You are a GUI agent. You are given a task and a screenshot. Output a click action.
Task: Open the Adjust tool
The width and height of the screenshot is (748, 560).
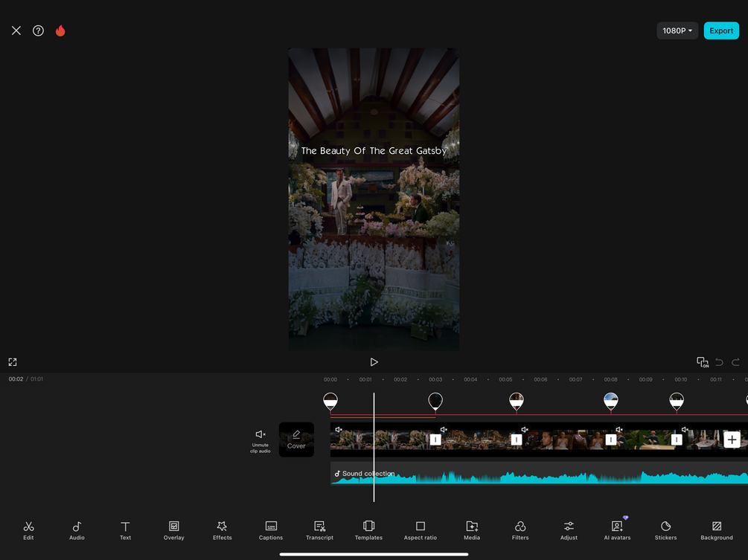point(569,530)
